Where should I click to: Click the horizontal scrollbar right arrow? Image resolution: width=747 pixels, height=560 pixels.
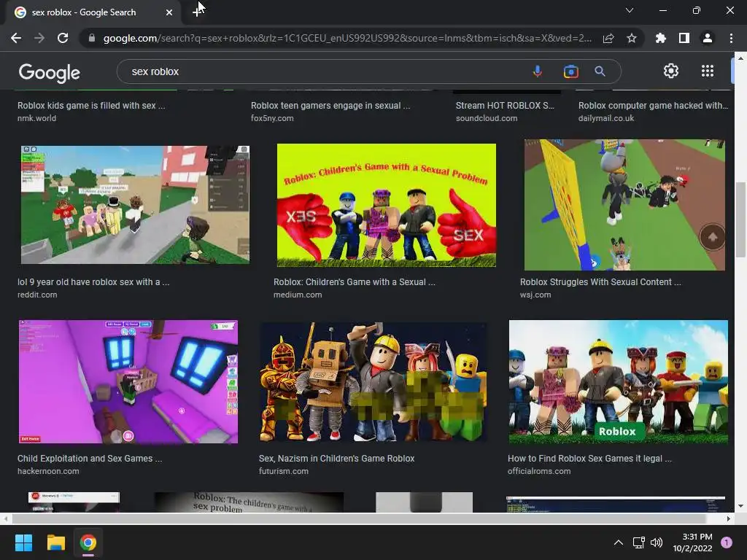[x=729, y=518]
